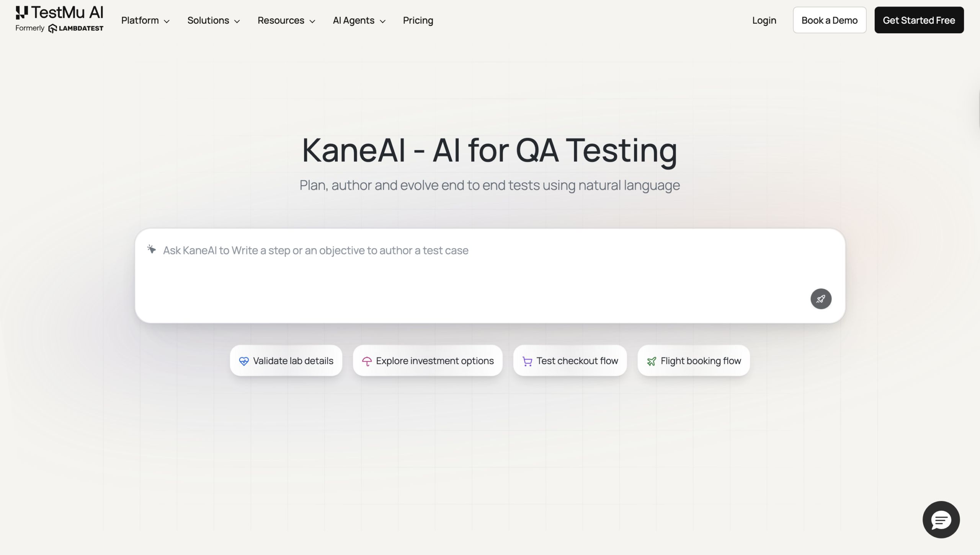Open the Resources dropdown chevron
Screen dimensions: 980x555
tap(312, 21)
